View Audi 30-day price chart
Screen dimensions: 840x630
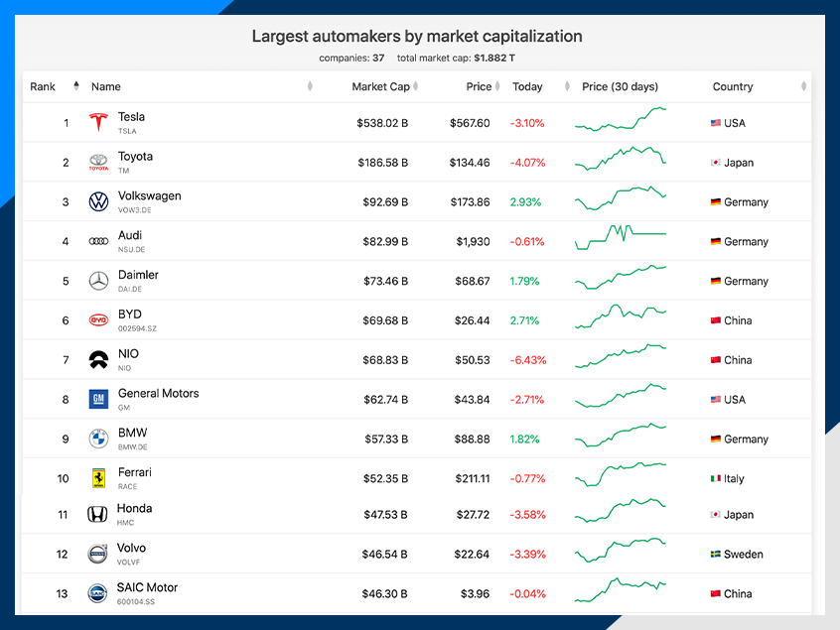point(621,237)
